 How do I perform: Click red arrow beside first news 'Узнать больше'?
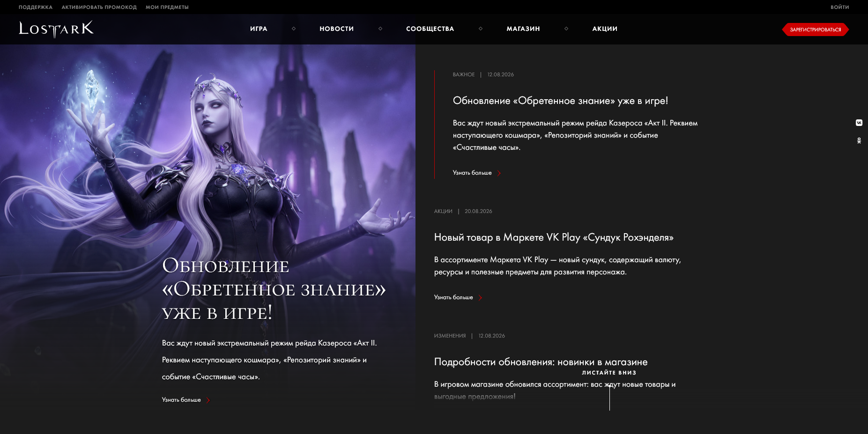[x=499, y=173]
